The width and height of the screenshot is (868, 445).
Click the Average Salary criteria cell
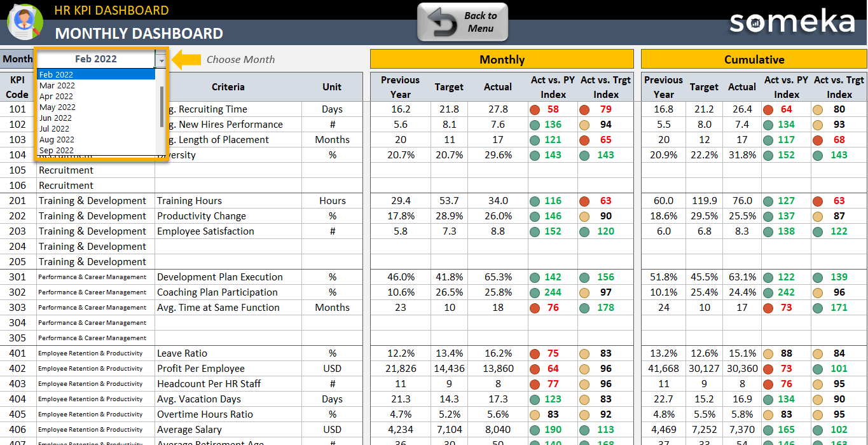(228, 430)
